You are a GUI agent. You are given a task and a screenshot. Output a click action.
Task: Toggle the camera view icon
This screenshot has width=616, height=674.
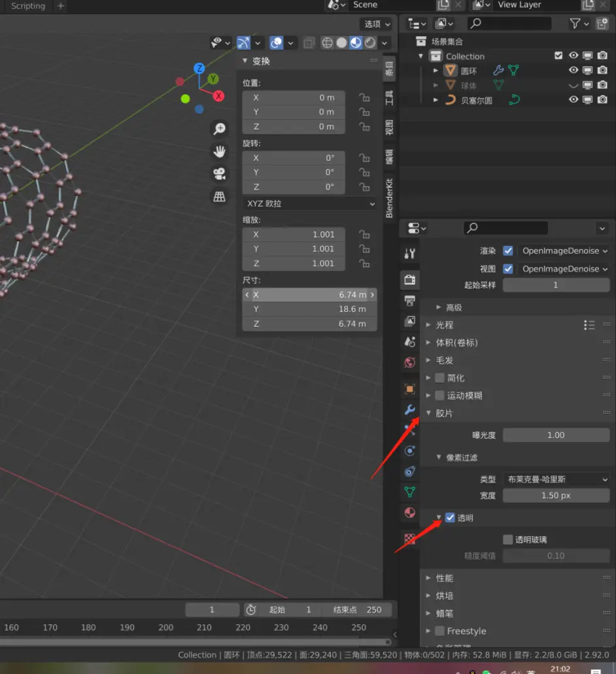[220, 174]
